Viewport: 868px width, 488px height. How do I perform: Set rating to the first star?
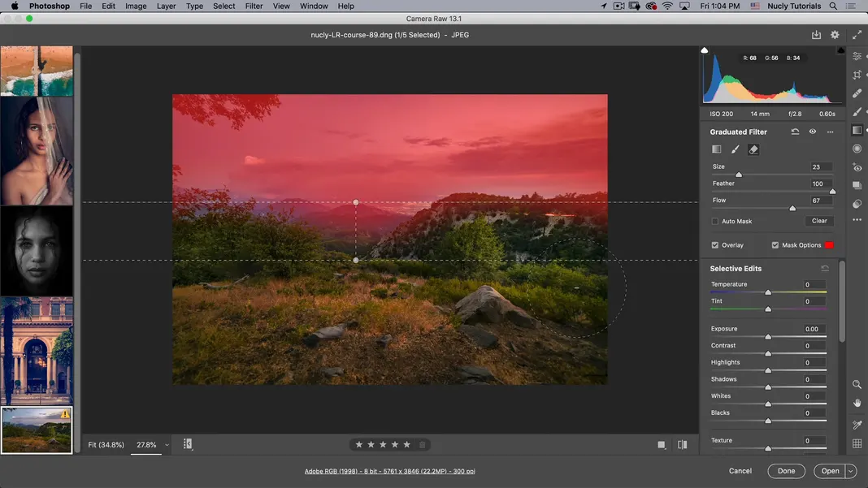pos(358,445)
